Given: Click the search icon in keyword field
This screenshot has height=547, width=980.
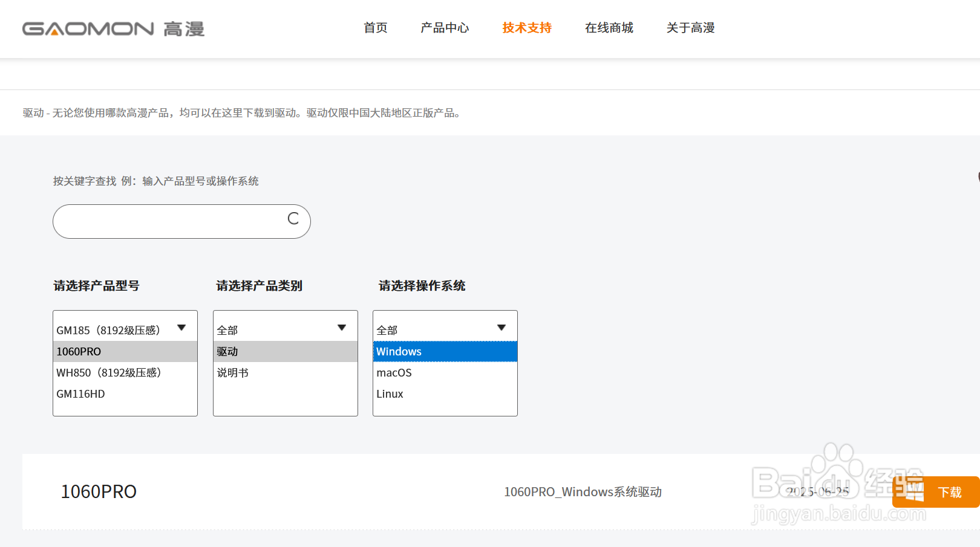Looking at the screenshot, I should [293, 219].
